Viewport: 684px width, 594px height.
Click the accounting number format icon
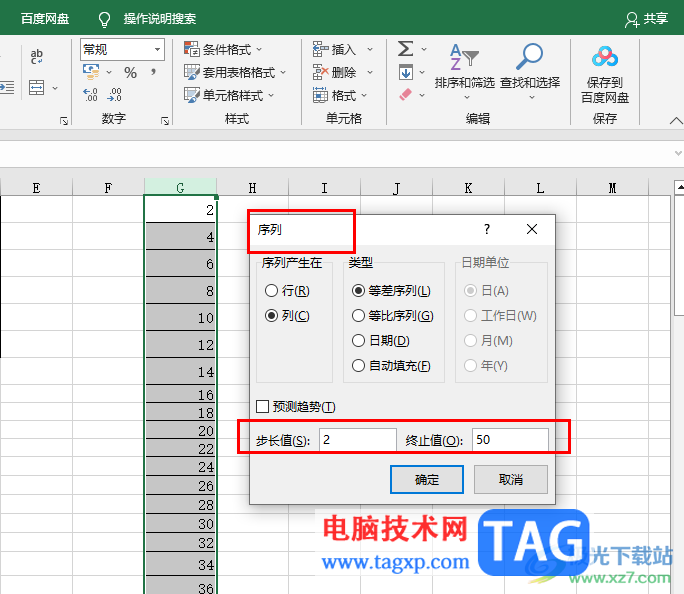pyautogui.click(x=91, y=72)
